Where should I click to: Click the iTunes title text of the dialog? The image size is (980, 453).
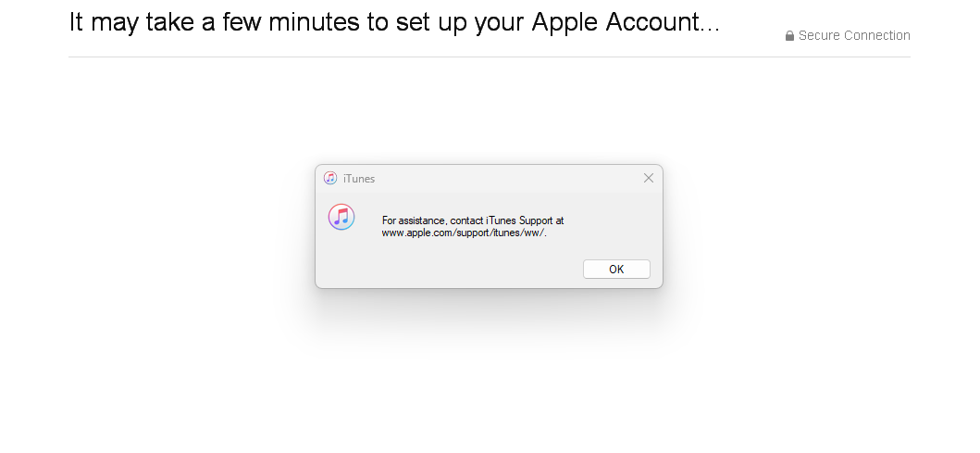tap(359, 179)
